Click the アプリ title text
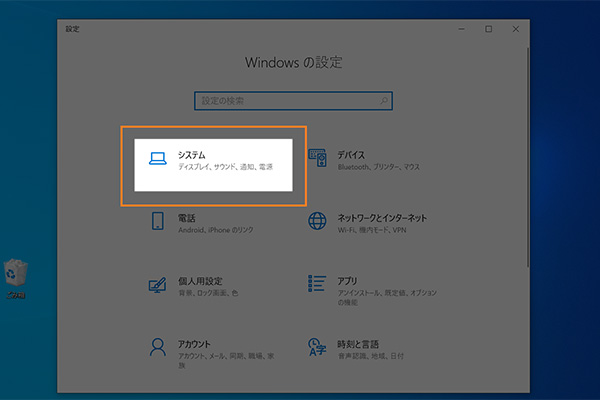Image resolution: width=600 pixels, height=400 pixels. click(x=347, y=281)
